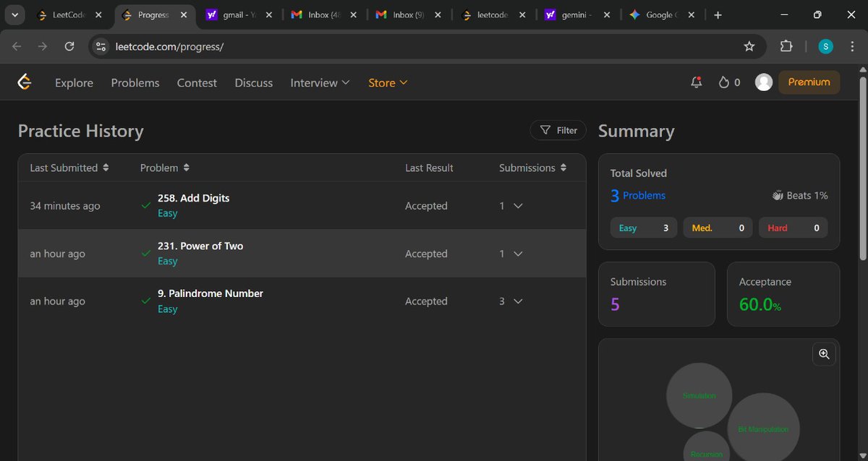Expand submissions for 231. Power of Two
The image size is (868, 461).
[517, 254]
